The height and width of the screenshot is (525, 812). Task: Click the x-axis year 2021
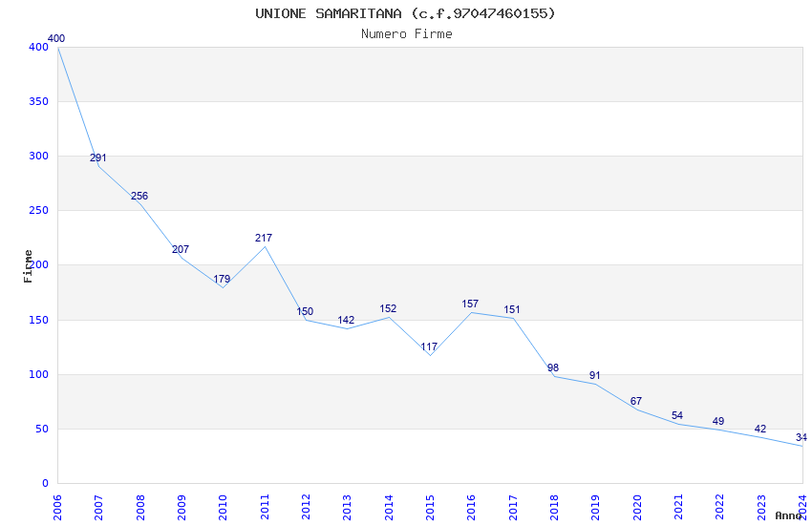click(678, 507)
